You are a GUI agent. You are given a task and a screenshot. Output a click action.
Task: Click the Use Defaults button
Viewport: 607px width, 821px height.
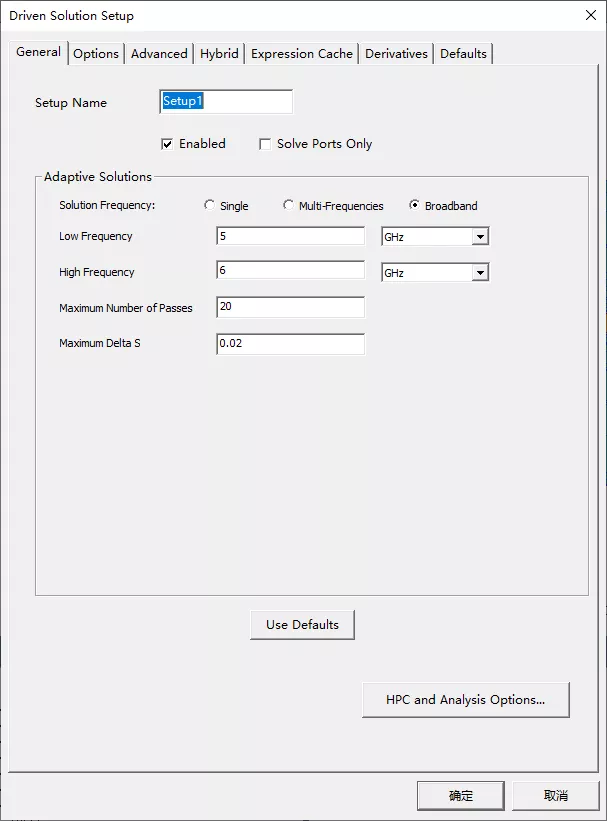point(302,625)
